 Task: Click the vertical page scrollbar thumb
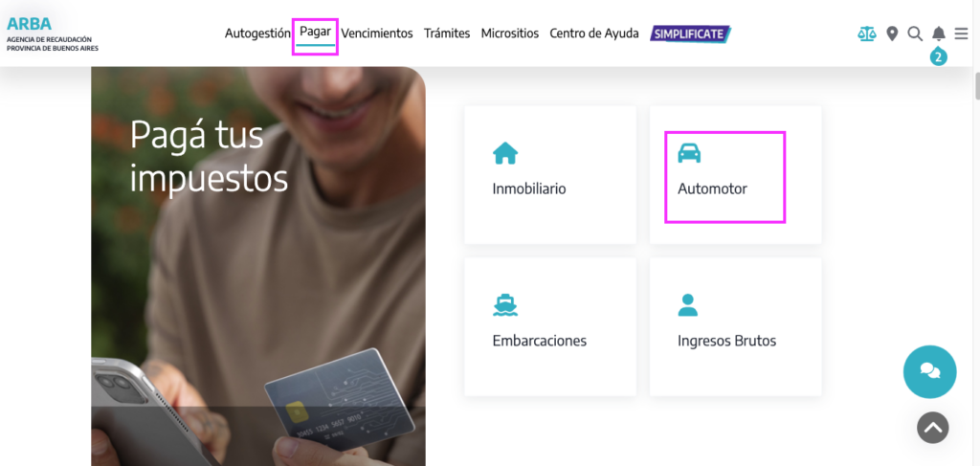coord(976,85)
